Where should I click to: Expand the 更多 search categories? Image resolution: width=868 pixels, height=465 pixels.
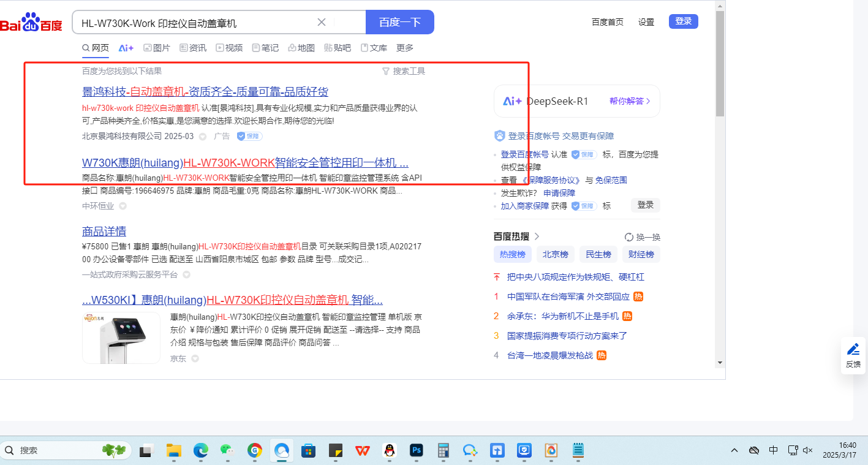click(405, 48)
